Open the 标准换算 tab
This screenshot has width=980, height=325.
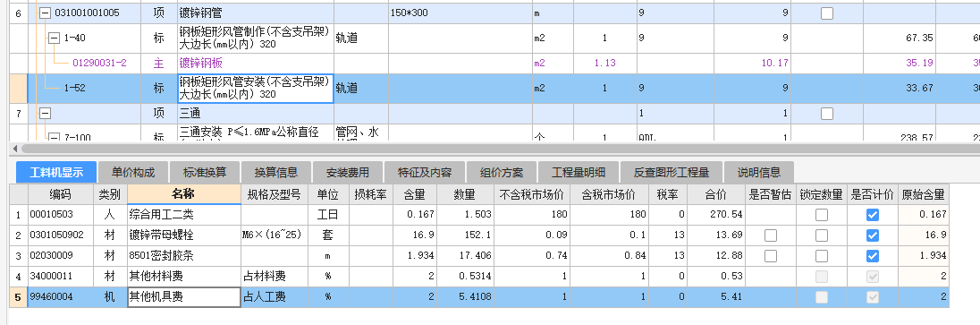pos(205,172)
